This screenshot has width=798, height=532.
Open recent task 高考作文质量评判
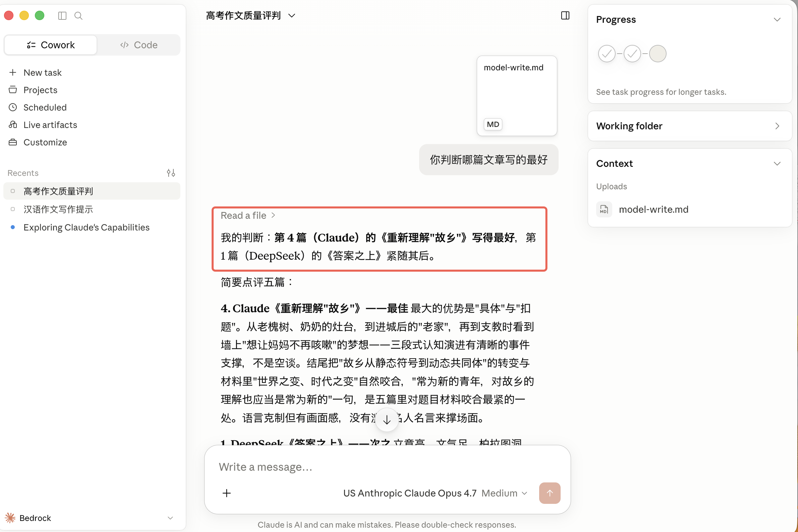[92, 191]
